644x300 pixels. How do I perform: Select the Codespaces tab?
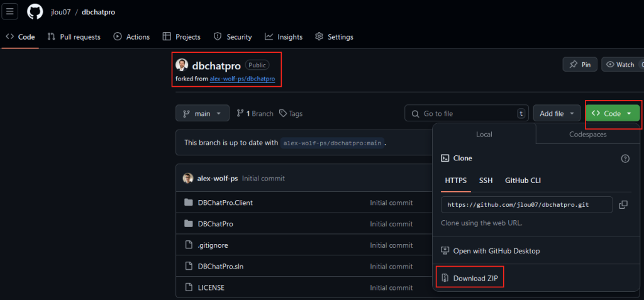588,135
